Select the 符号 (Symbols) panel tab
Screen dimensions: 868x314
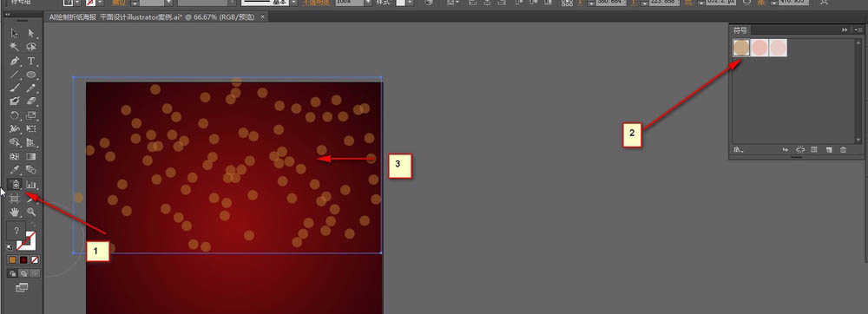(740, 29)
